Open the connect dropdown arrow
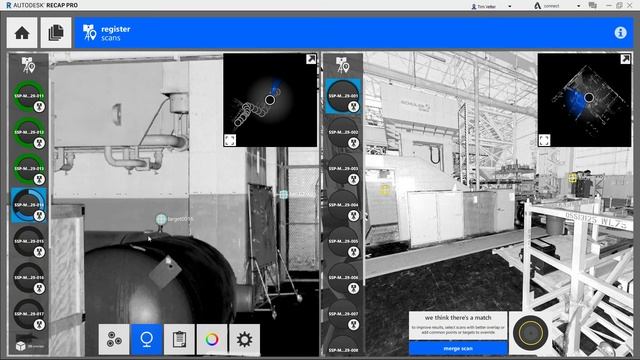 pos(578,6)
